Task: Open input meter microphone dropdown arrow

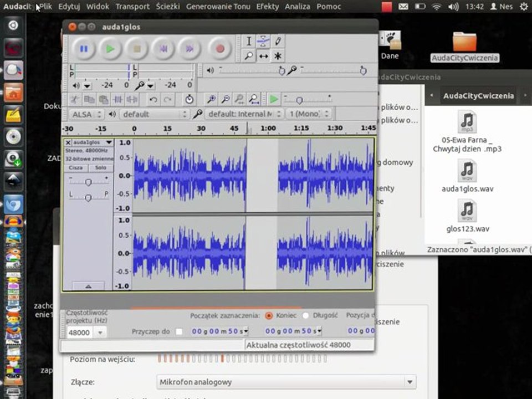Action: coord(150,86)
